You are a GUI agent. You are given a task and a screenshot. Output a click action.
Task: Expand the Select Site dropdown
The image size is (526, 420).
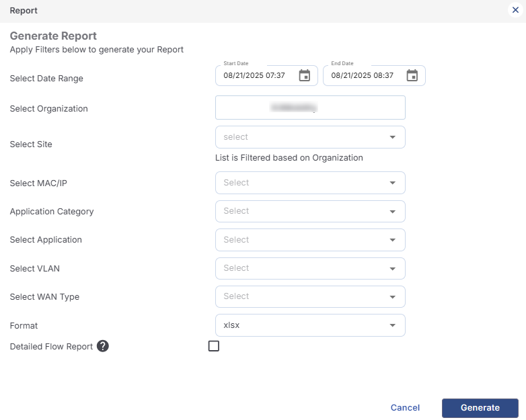pyautogui.click(x=309, y=137)
